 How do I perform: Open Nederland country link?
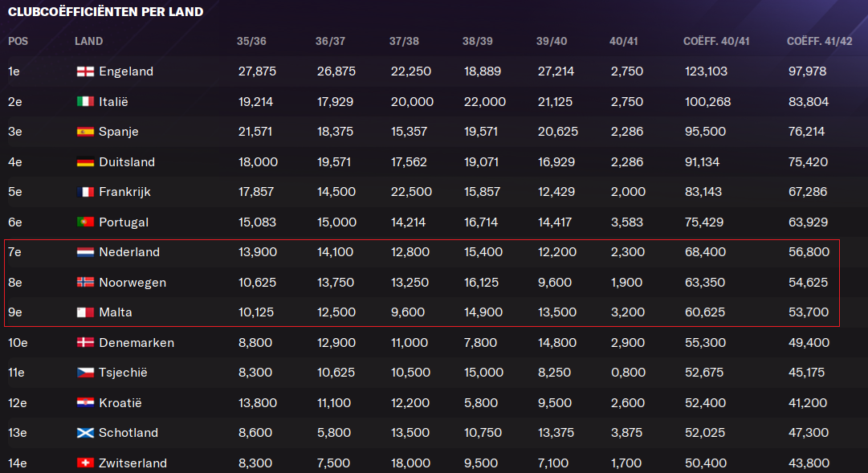click(x=129, y=252)
